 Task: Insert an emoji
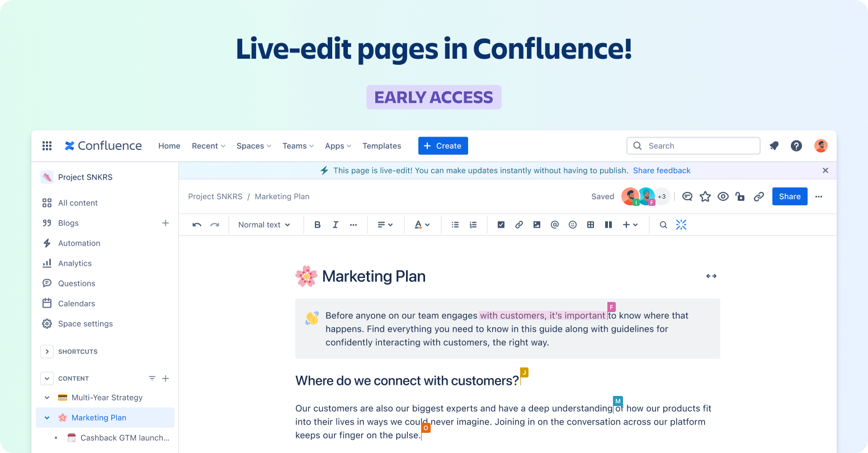tap(573, 225)
